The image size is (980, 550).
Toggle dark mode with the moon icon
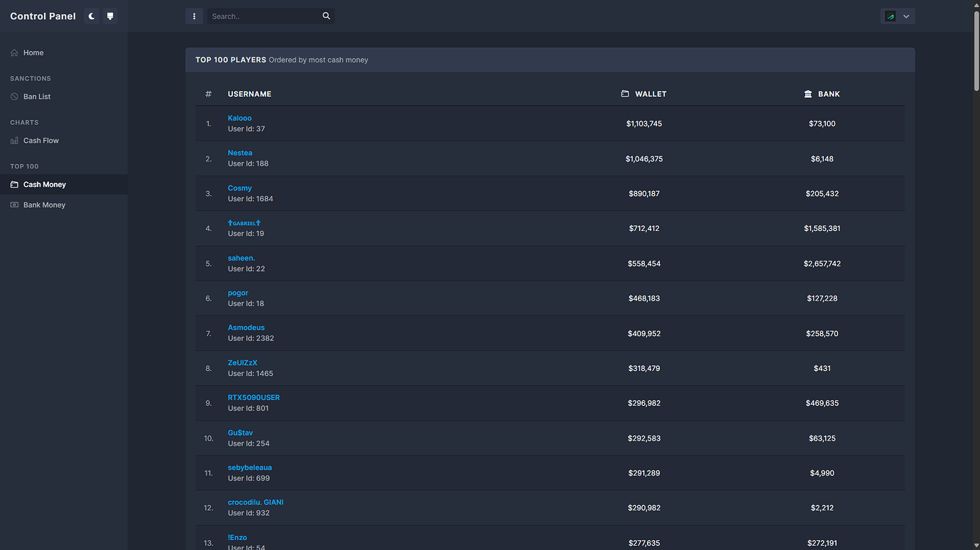tap(91, 16)
